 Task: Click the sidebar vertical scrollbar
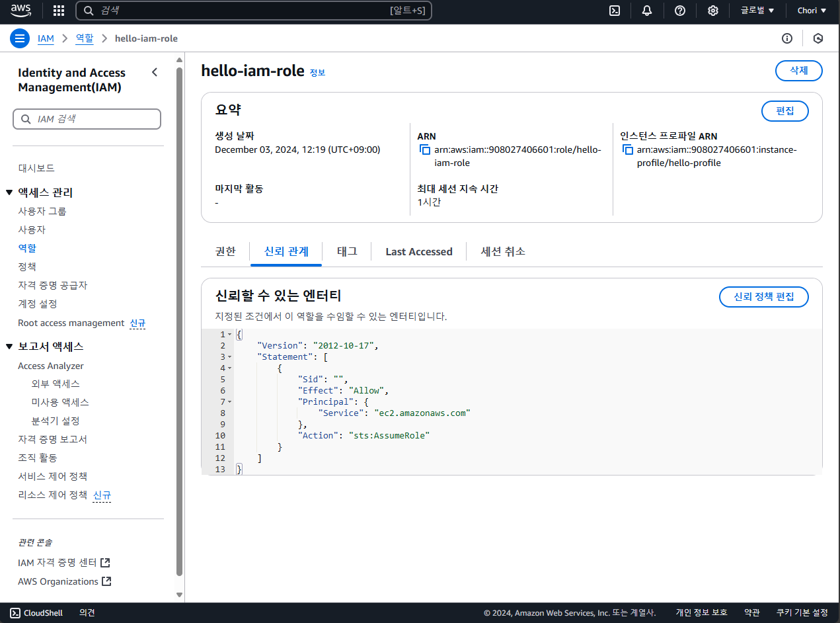[x=180, y=320]
